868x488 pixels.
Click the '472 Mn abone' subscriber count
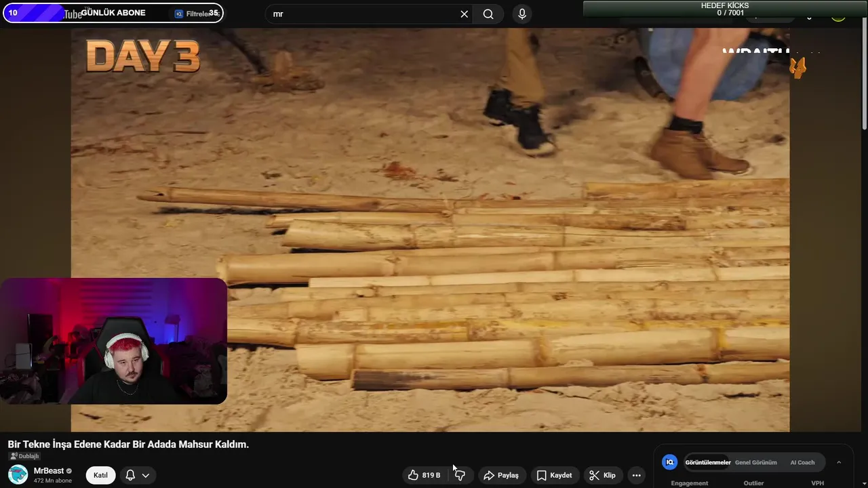coord(53,481)
